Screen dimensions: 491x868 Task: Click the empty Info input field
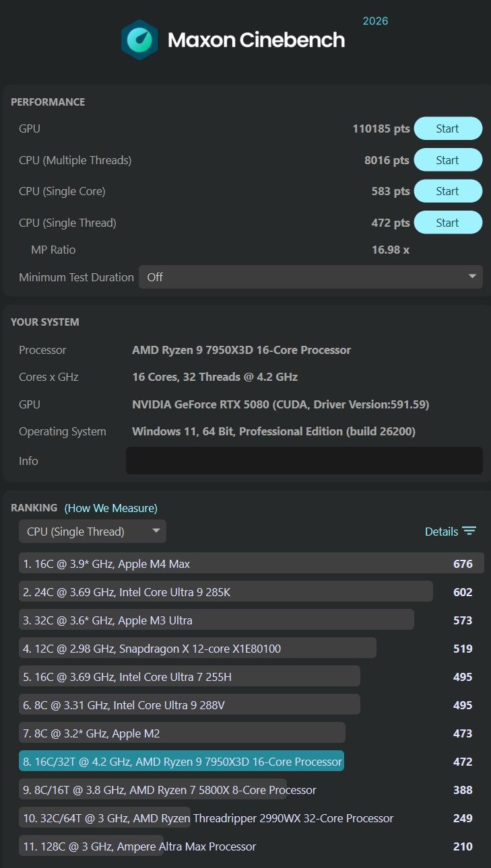coord(304,460)
